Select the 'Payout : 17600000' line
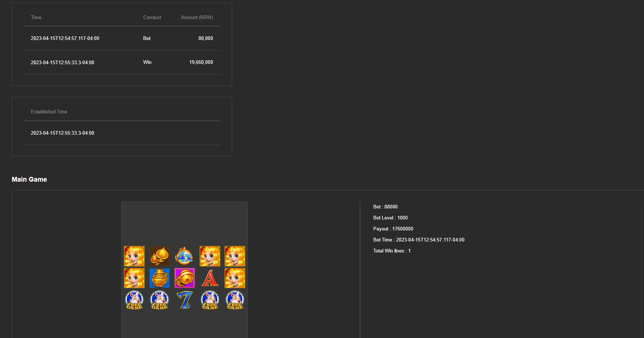 393,229
